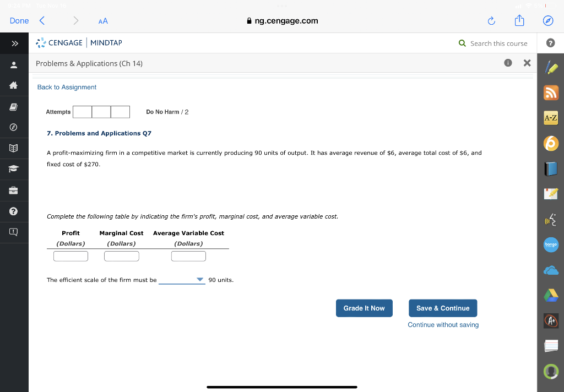Select the graduation cap icon
Image resolution: width=564 pixels, height=392 pixels.
pyautogui.click(x=14, y=168)
